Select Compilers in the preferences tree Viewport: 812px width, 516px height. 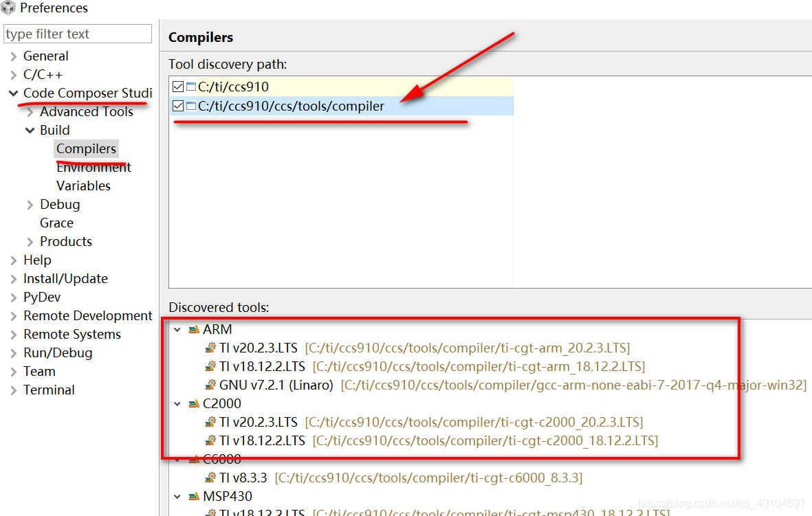point(86,148)
